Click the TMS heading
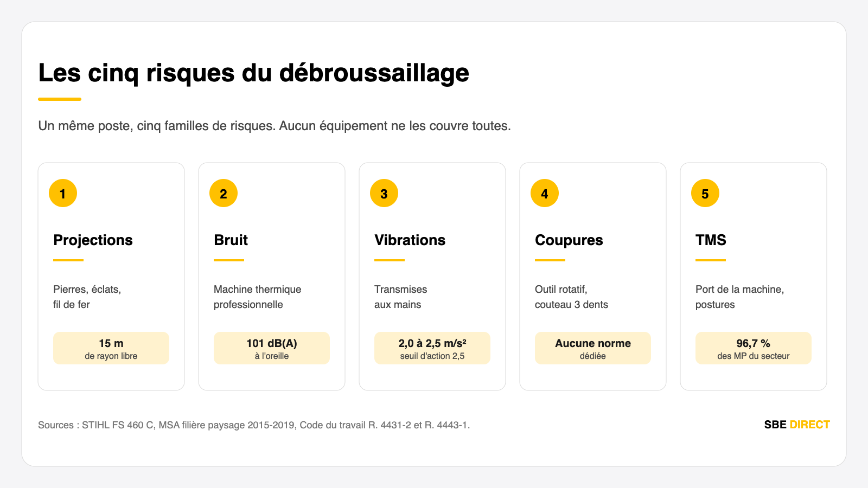This screenshot has height=488, width=868. click(711, 240)
